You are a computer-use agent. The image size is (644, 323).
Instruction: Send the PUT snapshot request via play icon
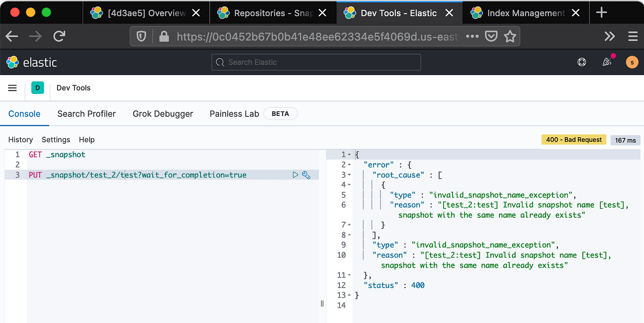pyautogui.click(x=296, y=175)
